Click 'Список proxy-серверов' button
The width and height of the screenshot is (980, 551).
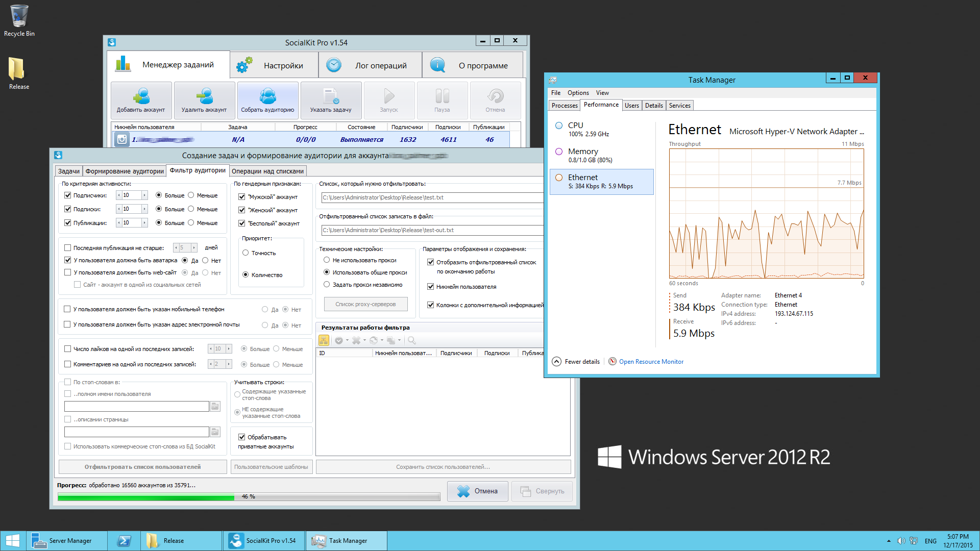pyautogui.click(x=365, y=304)
